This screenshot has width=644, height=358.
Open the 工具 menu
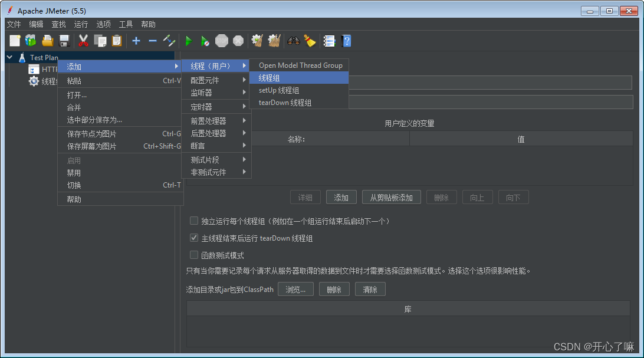(126, 24)
